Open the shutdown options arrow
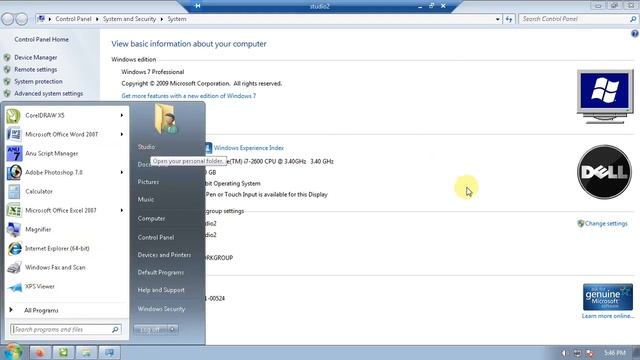 (173, 329)
